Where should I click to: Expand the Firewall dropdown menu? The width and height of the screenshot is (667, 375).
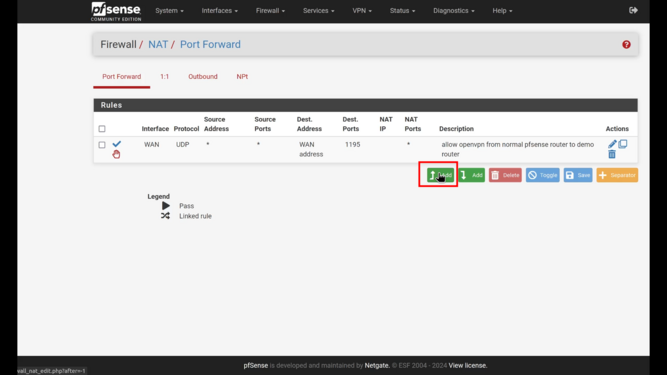pyautogui.click(x=270, y=11)
